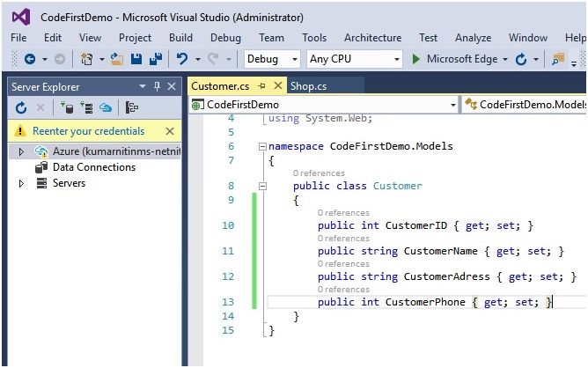Save all files using the multi-disk icon
Screen dimensions: 588x368
(x=156, y=59)
